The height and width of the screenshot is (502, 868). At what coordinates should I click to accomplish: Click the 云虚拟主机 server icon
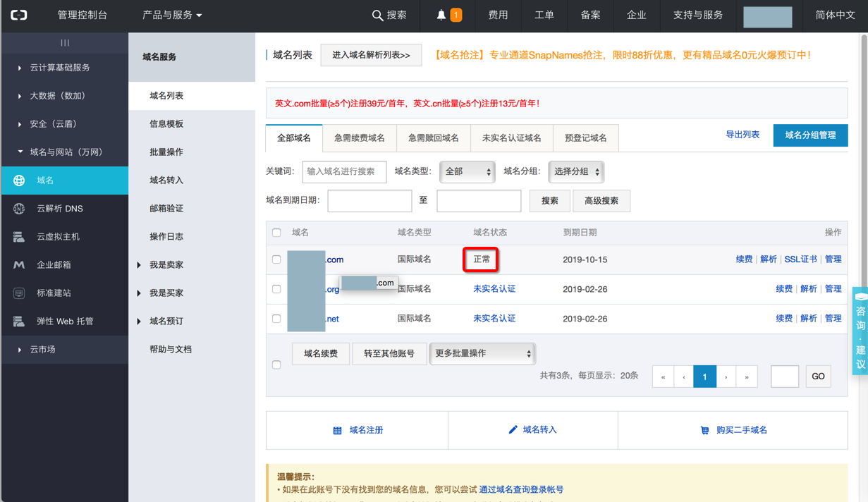click(19, 237)
